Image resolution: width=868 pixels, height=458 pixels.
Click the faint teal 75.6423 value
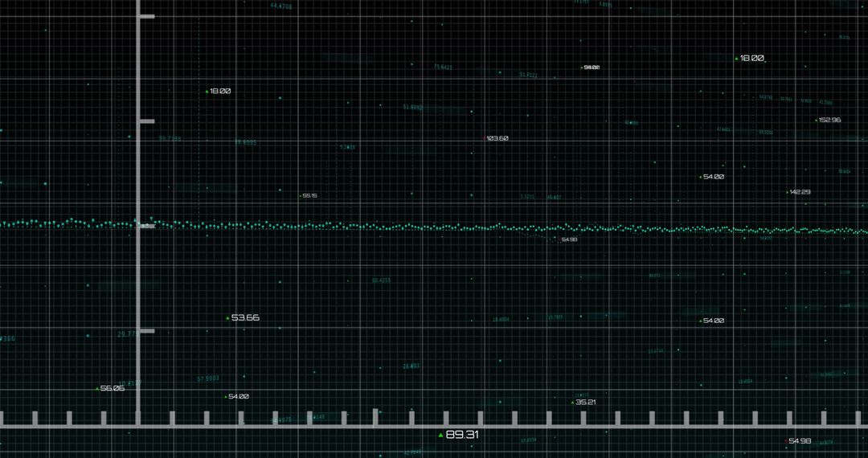[443, 67]
